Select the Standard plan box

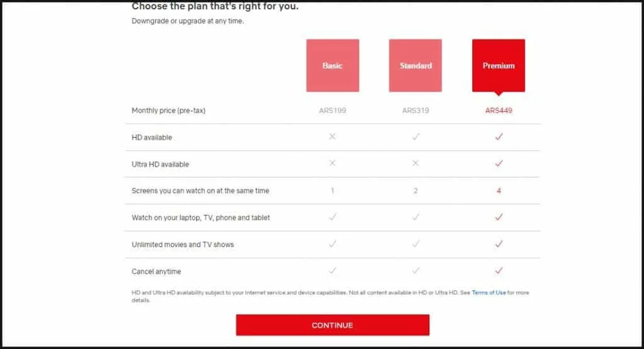pos(415,65)
